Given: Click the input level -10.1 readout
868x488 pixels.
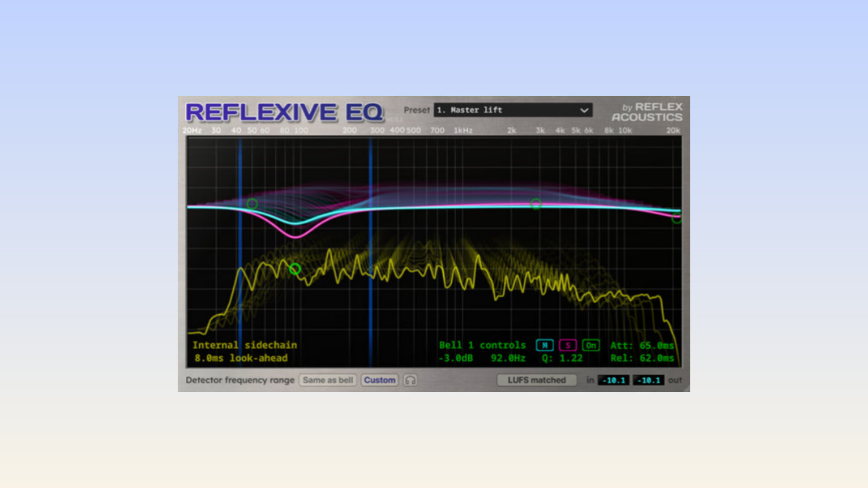Looking at the screenshot, I should 613,380.
